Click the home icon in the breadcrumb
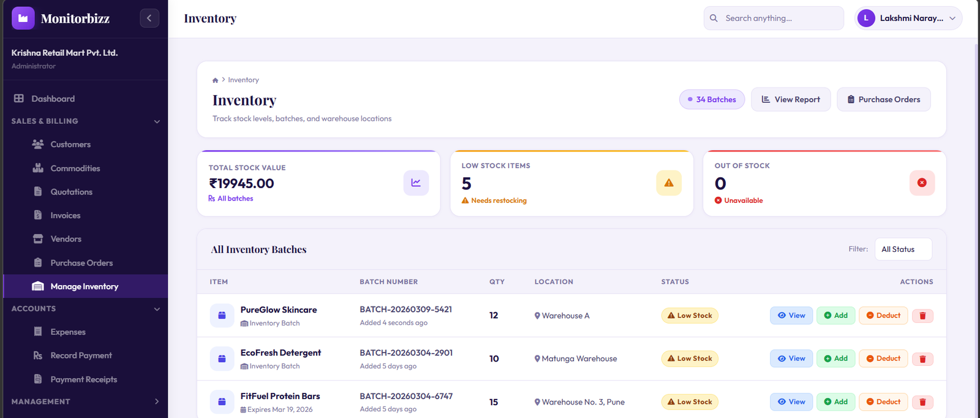 click(x=215, y=80)
